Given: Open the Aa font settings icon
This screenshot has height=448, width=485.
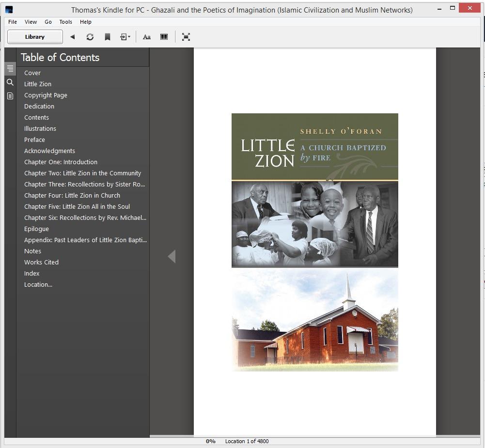Looking at the screenshot, I should [146, 37].
